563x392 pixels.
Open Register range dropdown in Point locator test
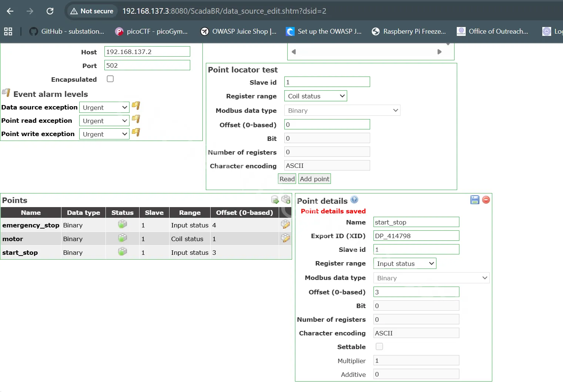coord(316,96)
